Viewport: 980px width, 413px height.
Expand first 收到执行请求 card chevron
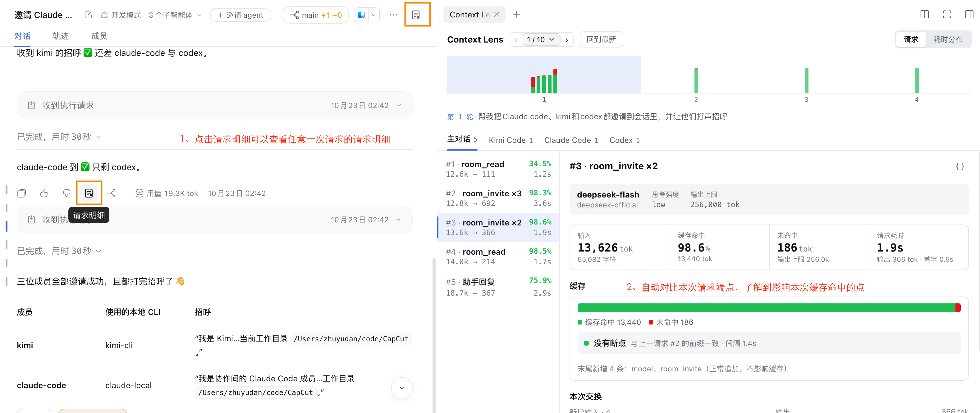tap(399, 105)
